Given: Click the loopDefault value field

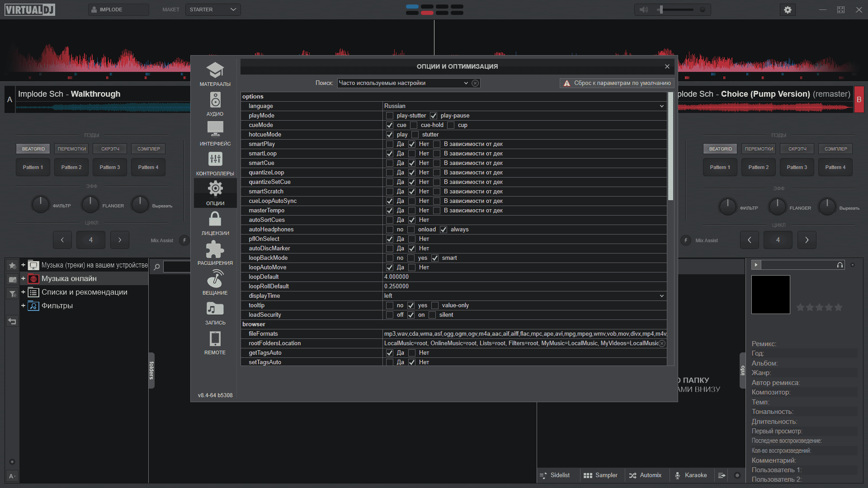Looking at the screenshot, I should coord(524,277).
